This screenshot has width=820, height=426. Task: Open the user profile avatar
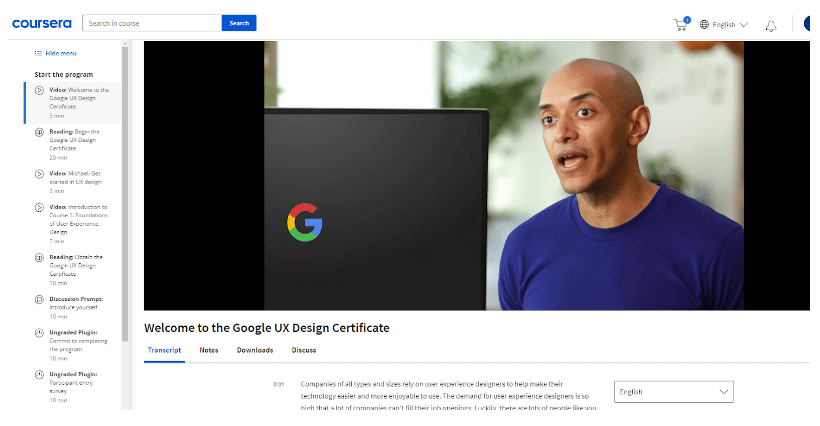808,24
